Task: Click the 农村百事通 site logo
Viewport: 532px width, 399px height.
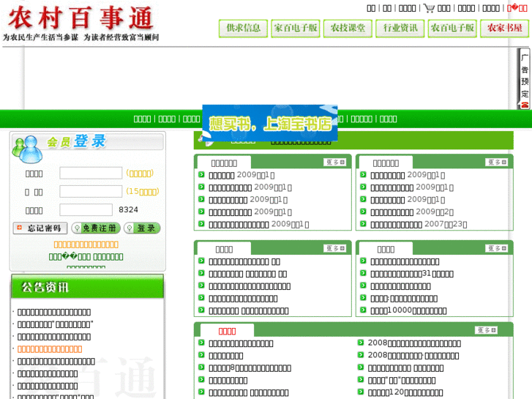Action: 80,23
